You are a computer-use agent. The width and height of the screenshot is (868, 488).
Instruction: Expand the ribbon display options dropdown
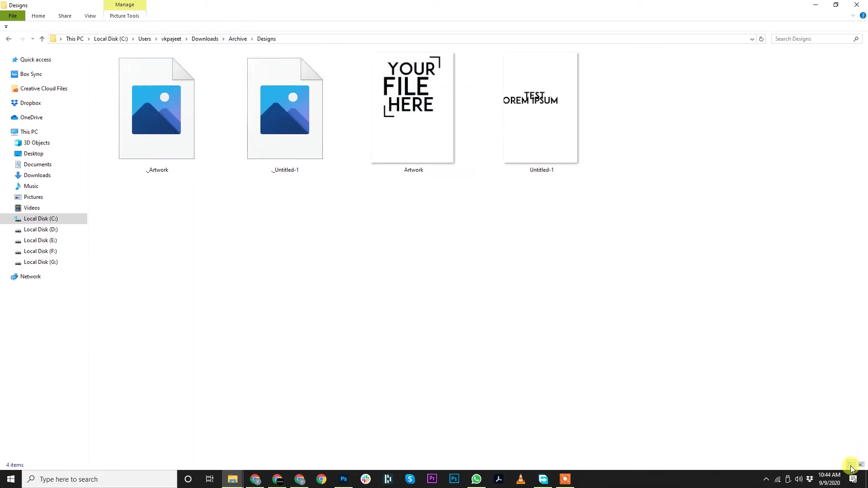click(x=853, y=15)
